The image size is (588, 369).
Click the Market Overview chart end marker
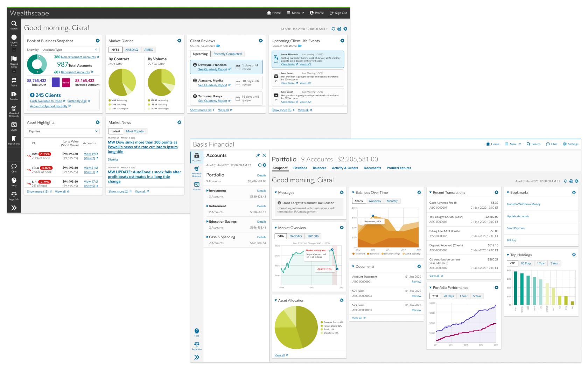pos(337,269)
